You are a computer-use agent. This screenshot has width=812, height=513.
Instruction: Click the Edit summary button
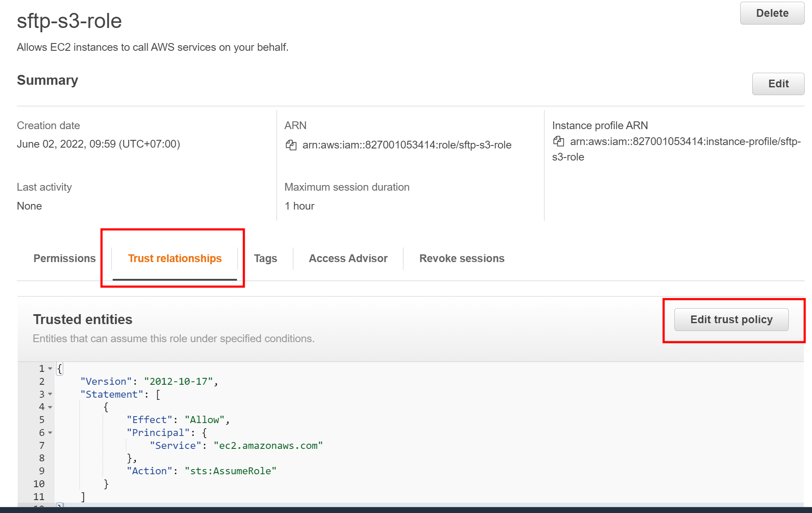pyautogui.click(x=778, y=83)
